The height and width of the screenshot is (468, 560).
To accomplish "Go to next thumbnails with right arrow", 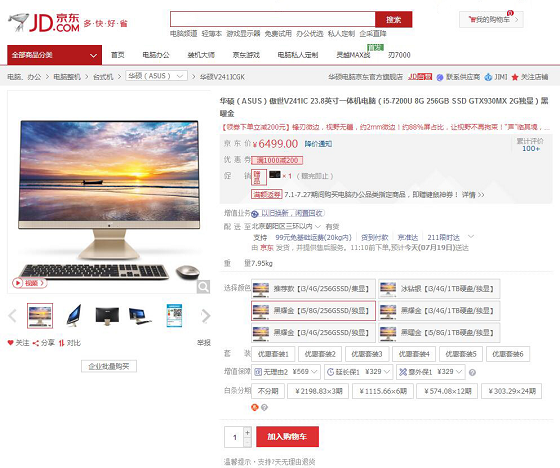I will click(206, 316).
